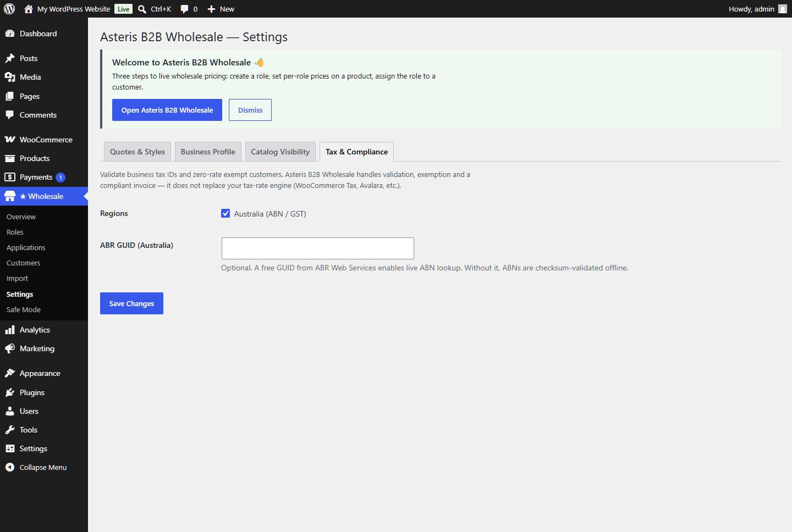Click the Marketing megaphone icon
The image size is (792, 532).
click(10, 348)
